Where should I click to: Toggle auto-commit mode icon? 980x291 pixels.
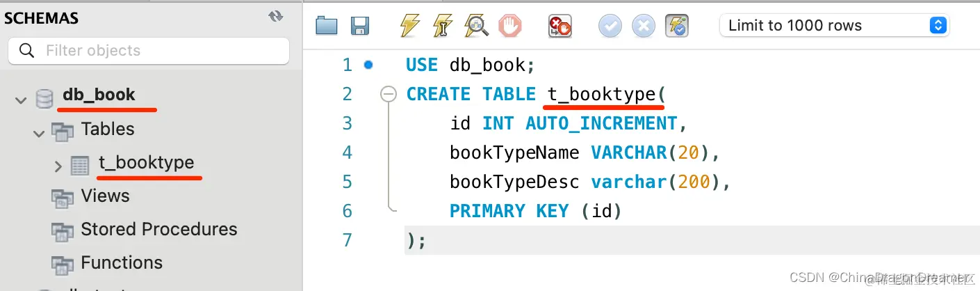coord(677,26)
